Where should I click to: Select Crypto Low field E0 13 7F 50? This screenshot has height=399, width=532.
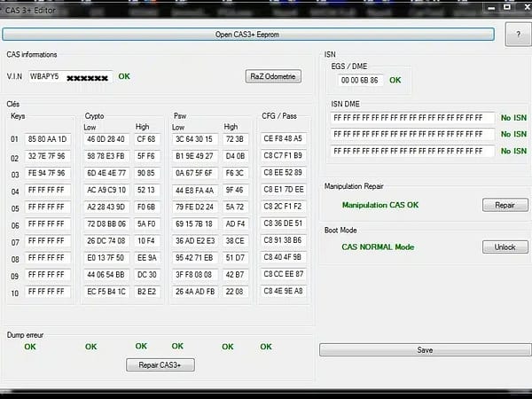[x=106, y=258]
